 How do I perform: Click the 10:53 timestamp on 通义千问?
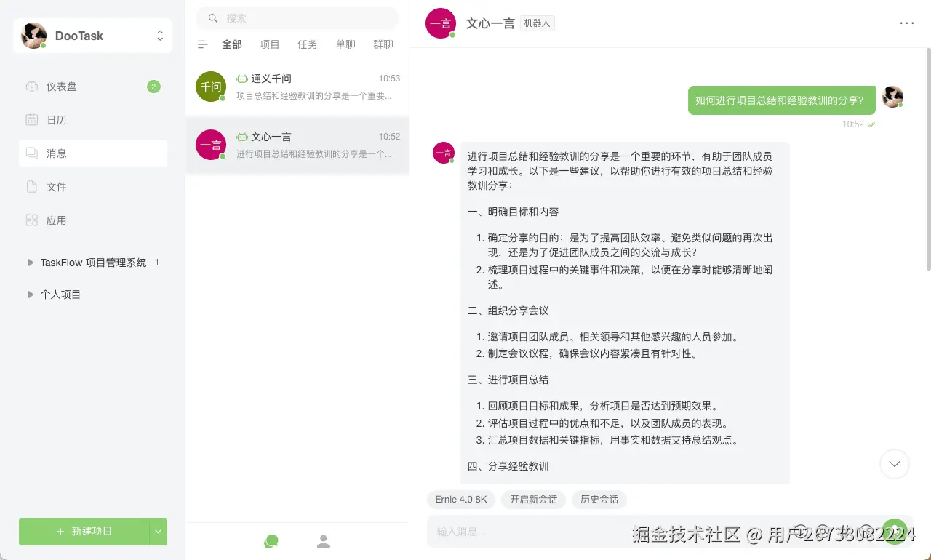[x=389, y=79]
